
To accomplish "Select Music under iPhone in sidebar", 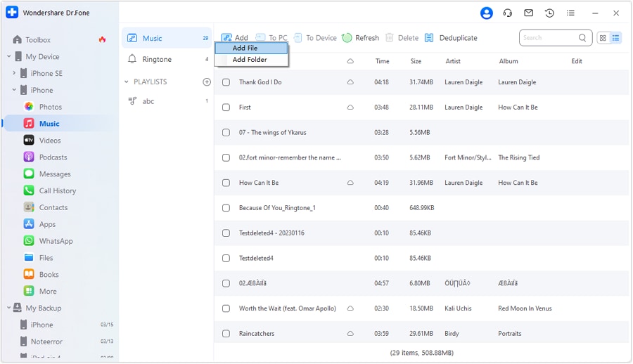I will tap(60, 124).
